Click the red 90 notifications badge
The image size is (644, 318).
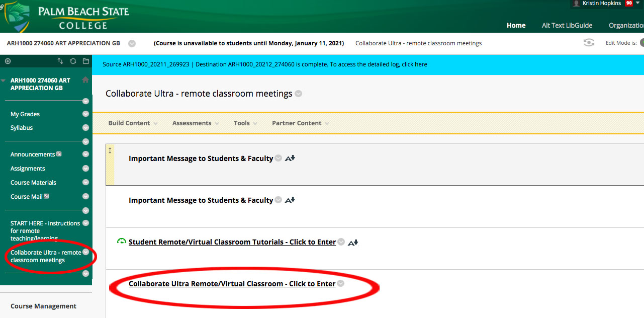point(629,4)
